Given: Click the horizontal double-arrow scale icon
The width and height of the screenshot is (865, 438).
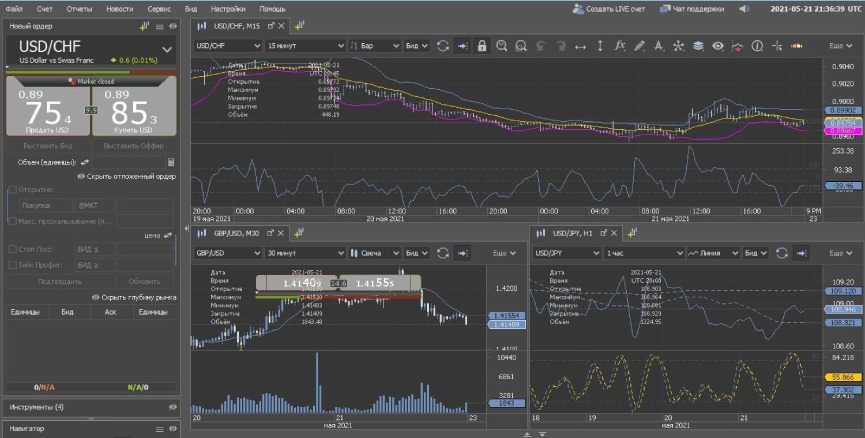Looking at the screenshot, I should [x=580, y=46].
